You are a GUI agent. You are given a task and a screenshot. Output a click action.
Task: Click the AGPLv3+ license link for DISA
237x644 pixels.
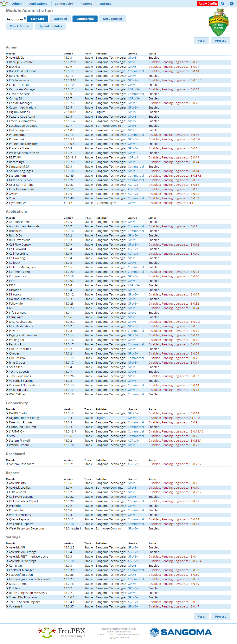click(x=134, y=286)
